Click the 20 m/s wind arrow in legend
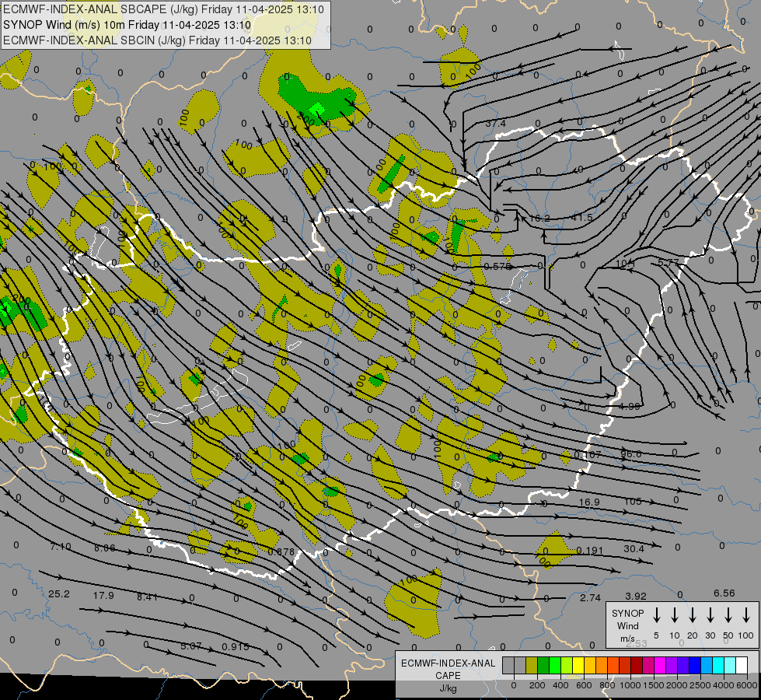The height and width of the screenshot is (700, 761). coord(693,615)
